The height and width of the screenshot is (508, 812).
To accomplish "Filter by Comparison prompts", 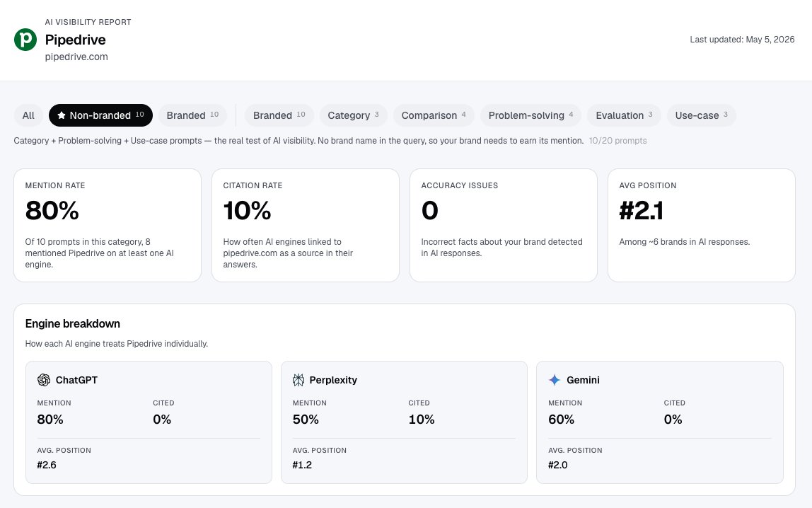I will coord(434,115).
